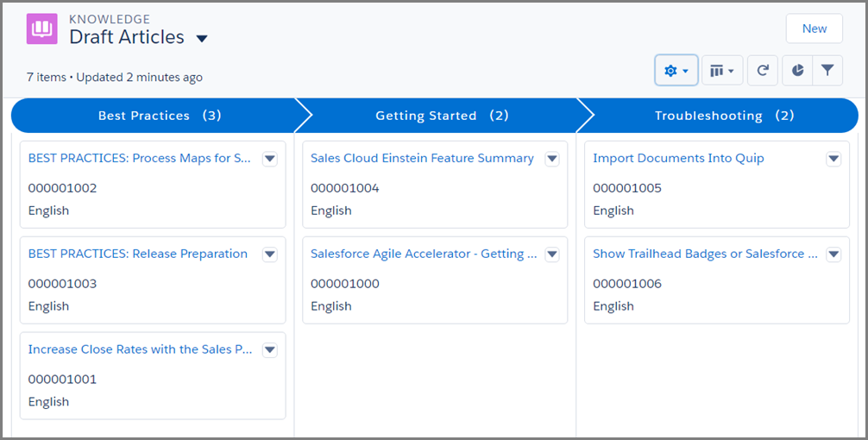Open action menu for Sales Cloud Einstein card
Image resolution: width=868 pixels, height=440 pixels.
click(552, 159)
